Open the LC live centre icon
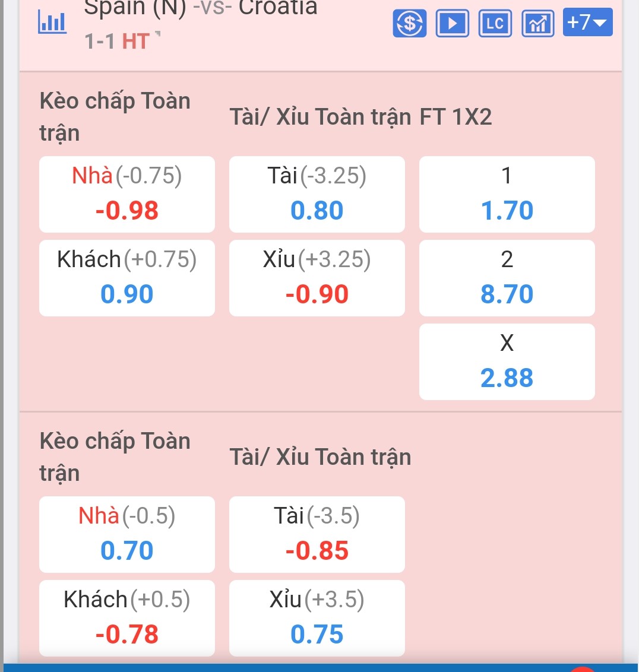This screenshot has width=639, height=672. (495, 23)
